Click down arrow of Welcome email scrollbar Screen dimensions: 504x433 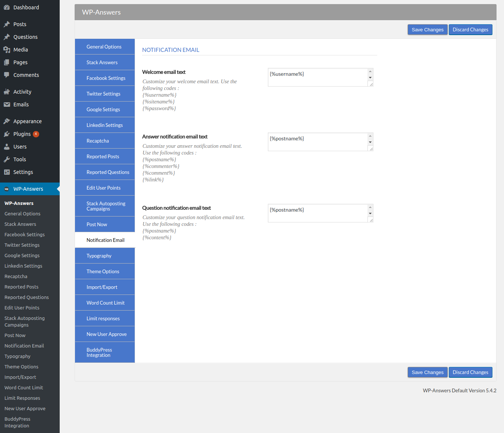coord(370,78)
